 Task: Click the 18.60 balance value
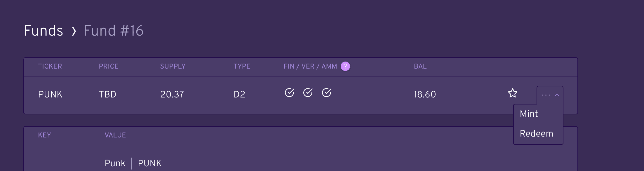pos(425,94)
